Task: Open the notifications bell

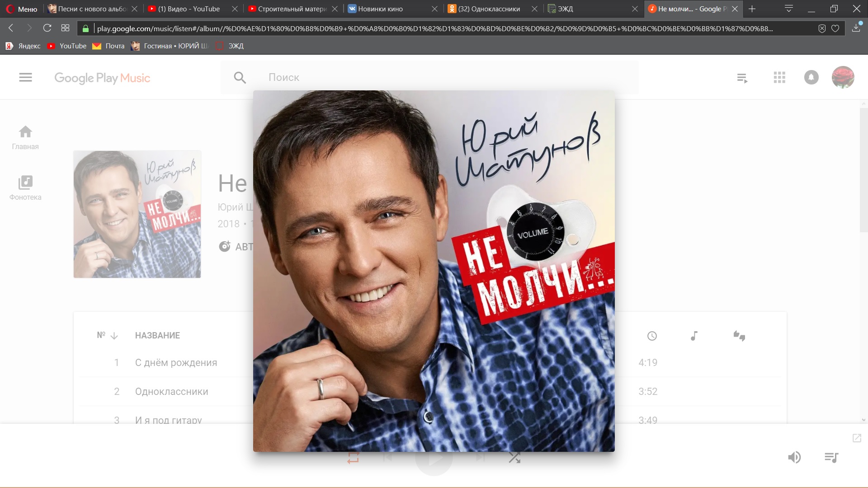Action: pos(811,78)
